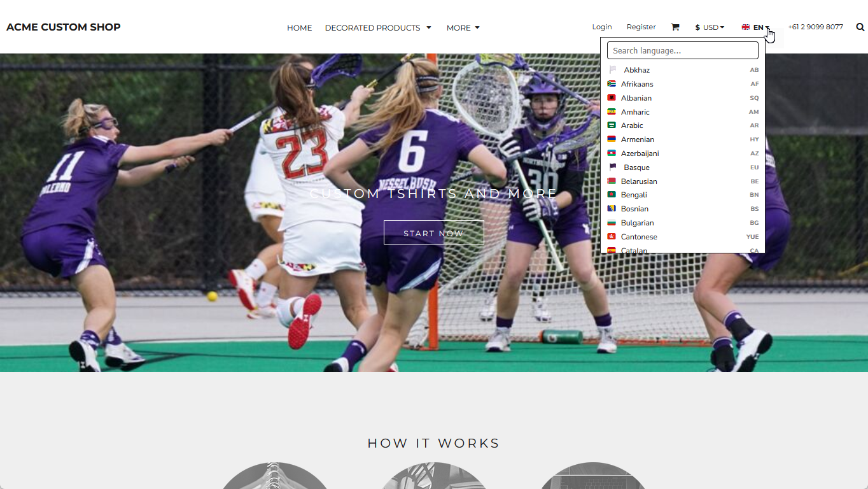Expand the USD currency dropdown
Image resolution: width=868 pixels, height=489 pixels.
tap(710, 27)
